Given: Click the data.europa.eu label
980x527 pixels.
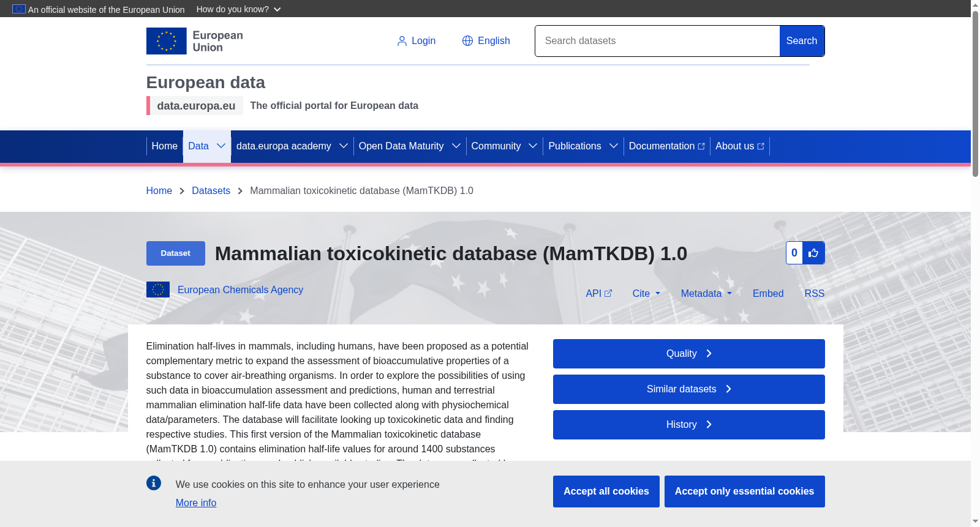Looking at the screenshot, I should 196,106.
